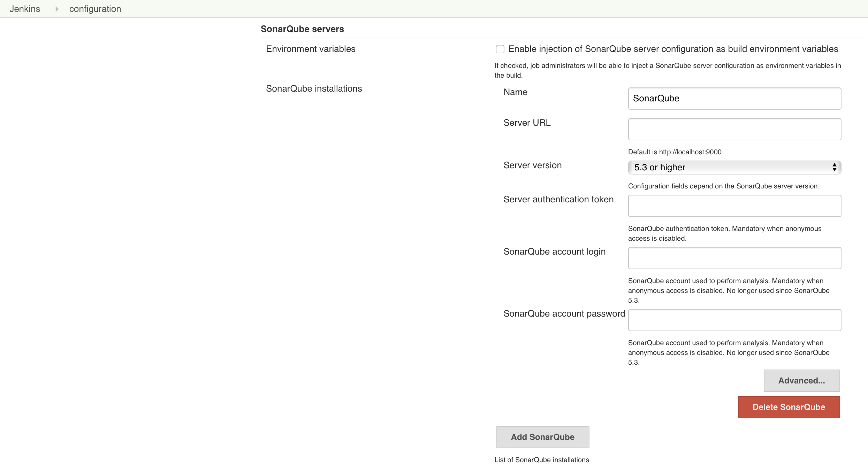Click the 'Enable injection of SonarQube' checkbox label
This screenshot has width=868, height=466.
673,49
